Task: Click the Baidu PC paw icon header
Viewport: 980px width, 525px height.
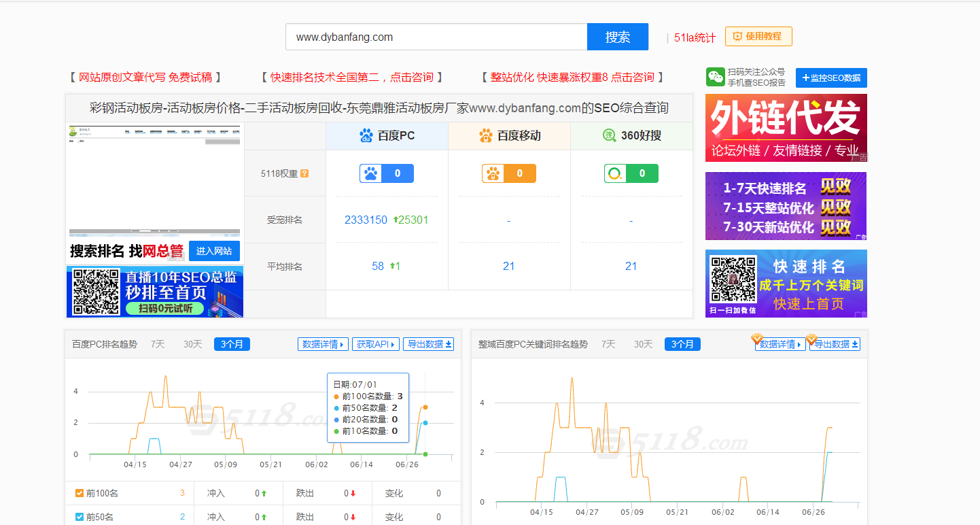Action: [366, 136]
